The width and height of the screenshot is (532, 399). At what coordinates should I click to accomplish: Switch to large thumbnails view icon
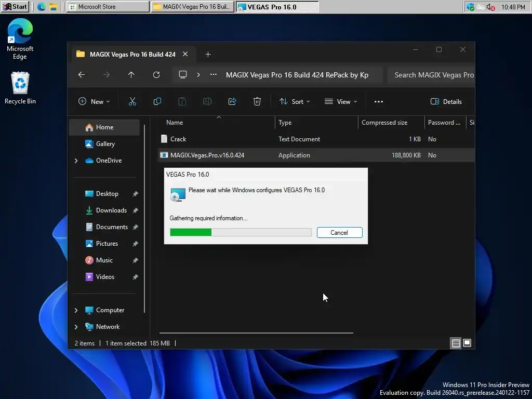click(x=467, y=343)
